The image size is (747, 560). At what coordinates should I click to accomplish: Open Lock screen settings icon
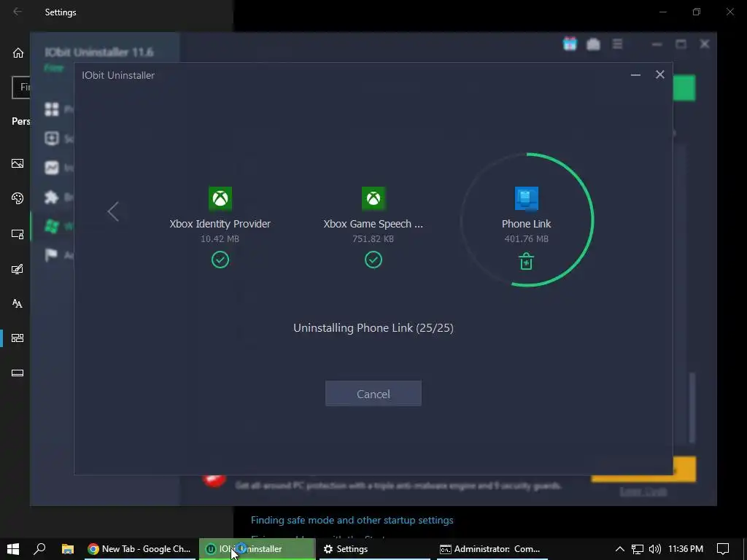coord(18,234)
